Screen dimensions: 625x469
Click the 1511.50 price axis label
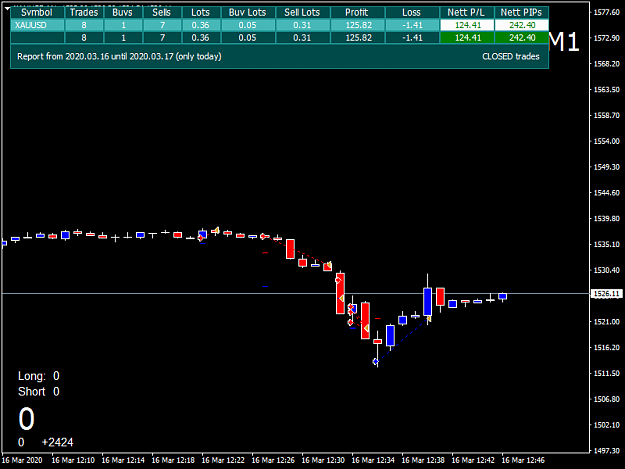tap(607, 373)
